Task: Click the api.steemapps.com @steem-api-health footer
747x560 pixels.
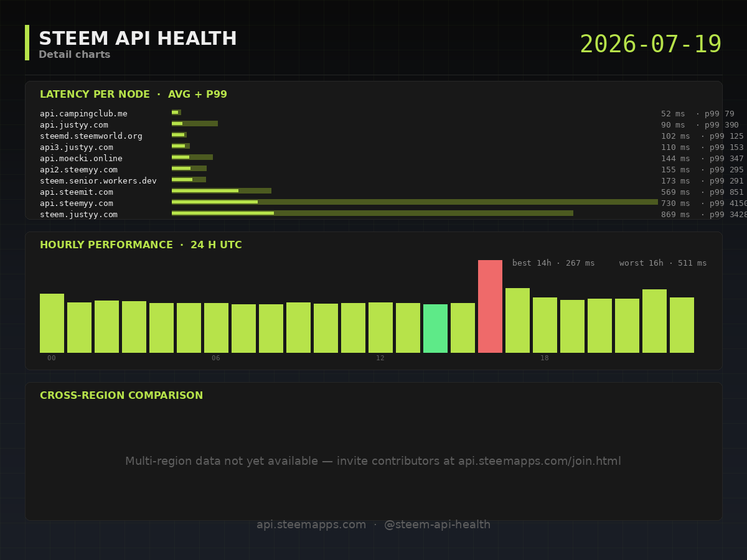Action: [x=374, y=525]
